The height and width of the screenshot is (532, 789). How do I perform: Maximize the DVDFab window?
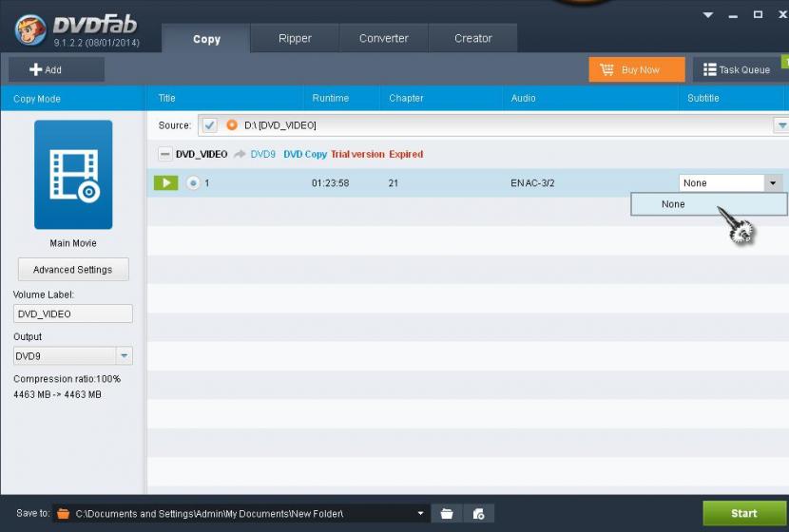(x=758, y=14)
